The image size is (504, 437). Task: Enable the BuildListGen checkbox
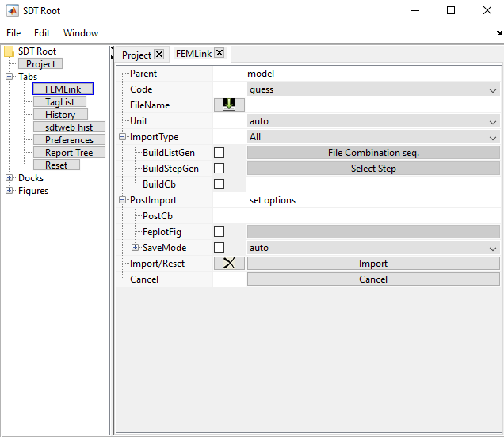coord(220,153)
